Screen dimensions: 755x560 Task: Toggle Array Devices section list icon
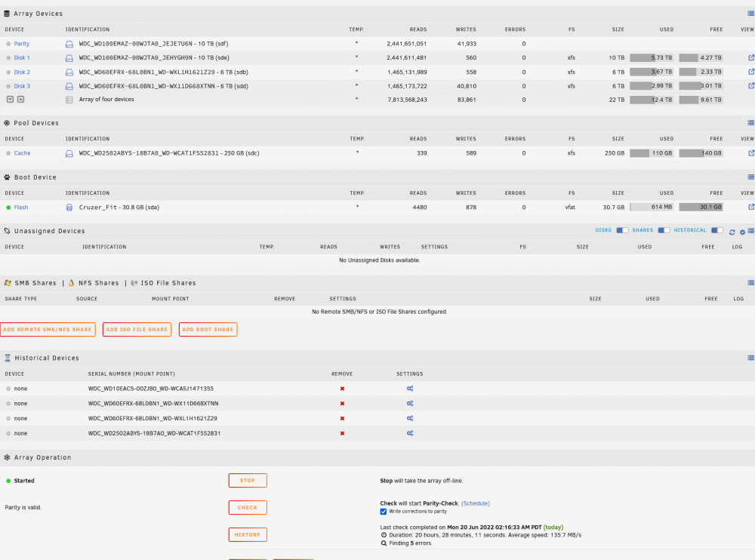[750, 14]
